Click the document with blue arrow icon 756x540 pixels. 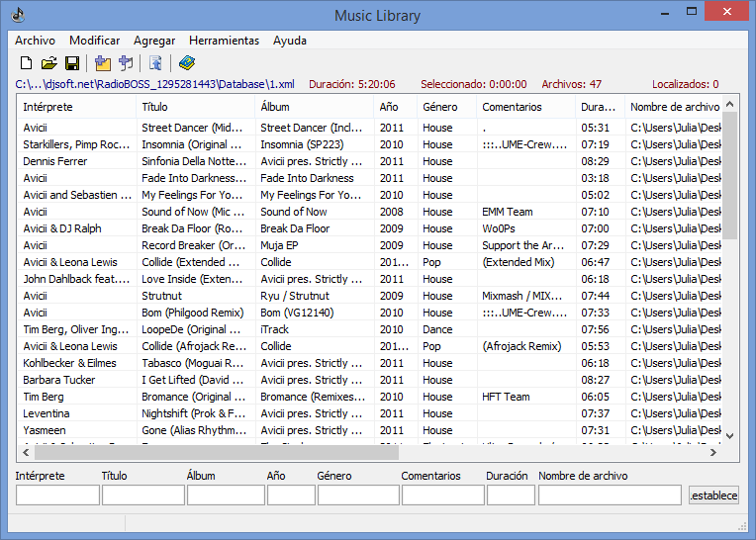click(x=156, y=64)
